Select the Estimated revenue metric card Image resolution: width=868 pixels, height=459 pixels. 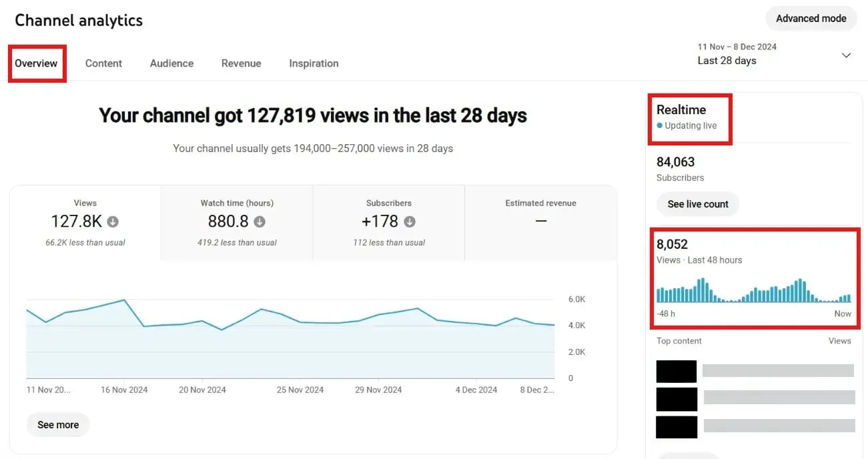click(540, 222)
